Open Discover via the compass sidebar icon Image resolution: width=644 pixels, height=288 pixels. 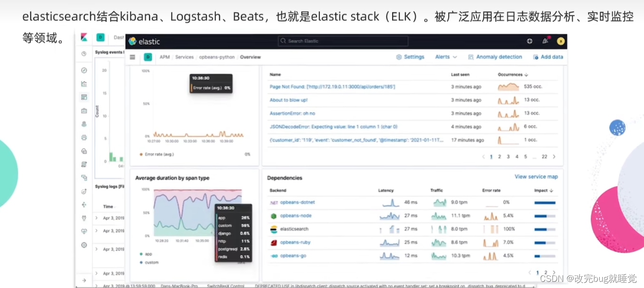pos(84,70)
